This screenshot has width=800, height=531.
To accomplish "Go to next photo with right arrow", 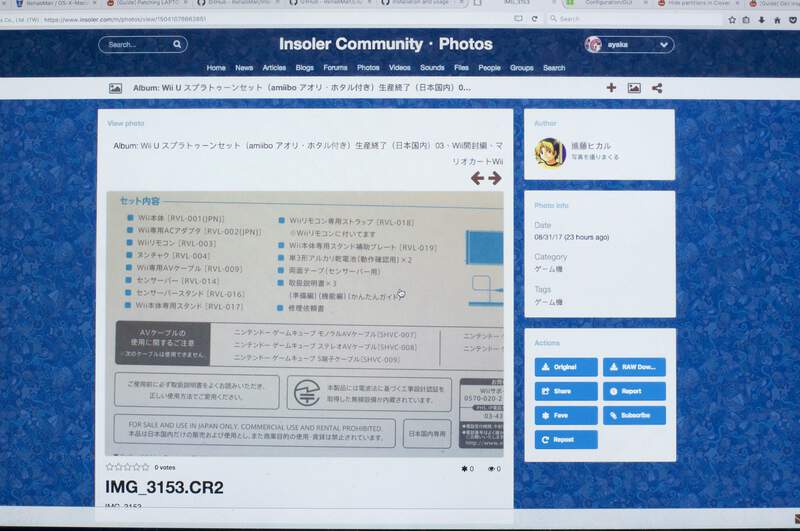I will coord(494,178).
